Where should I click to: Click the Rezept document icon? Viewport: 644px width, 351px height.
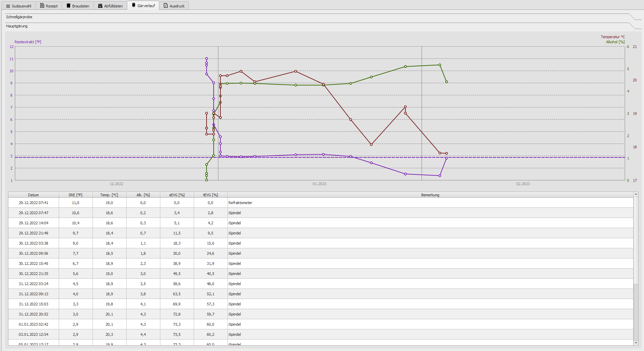pos(42,6)
